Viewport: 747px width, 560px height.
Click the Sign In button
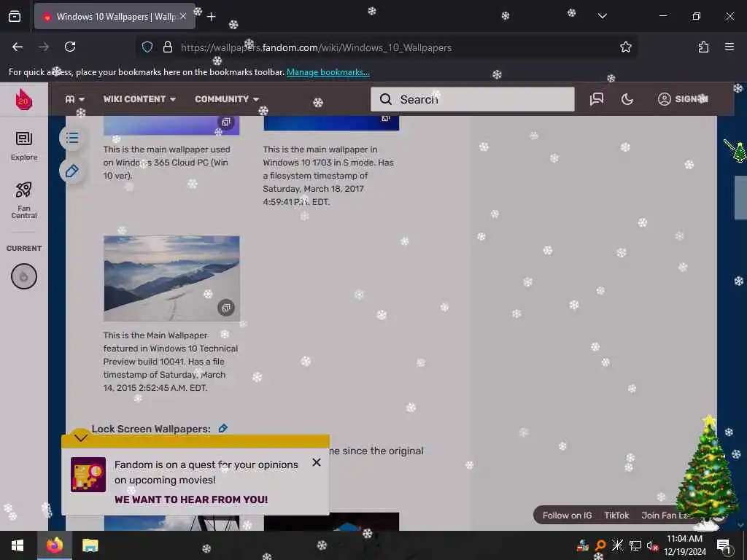coord(683,99)
